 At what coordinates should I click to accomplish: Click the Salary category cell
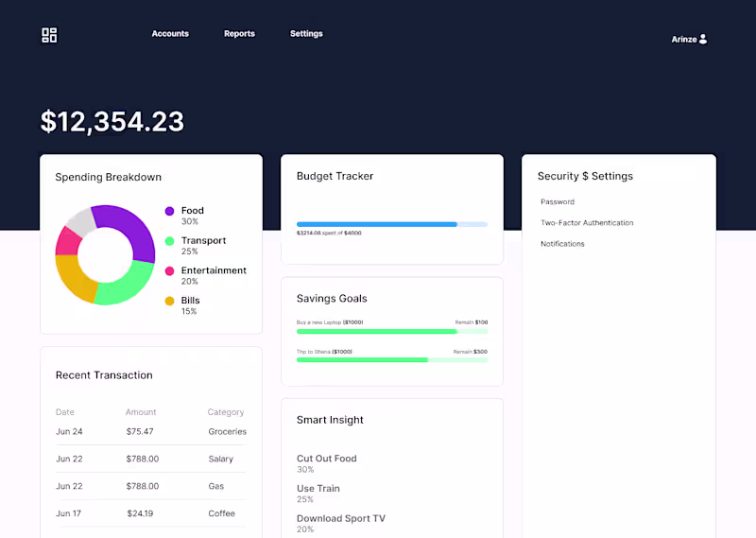tap(220, 460)
